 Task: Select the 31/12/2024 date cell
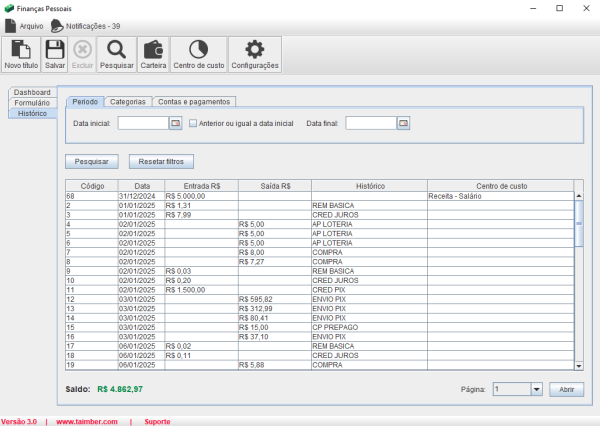tap(142, 196)
